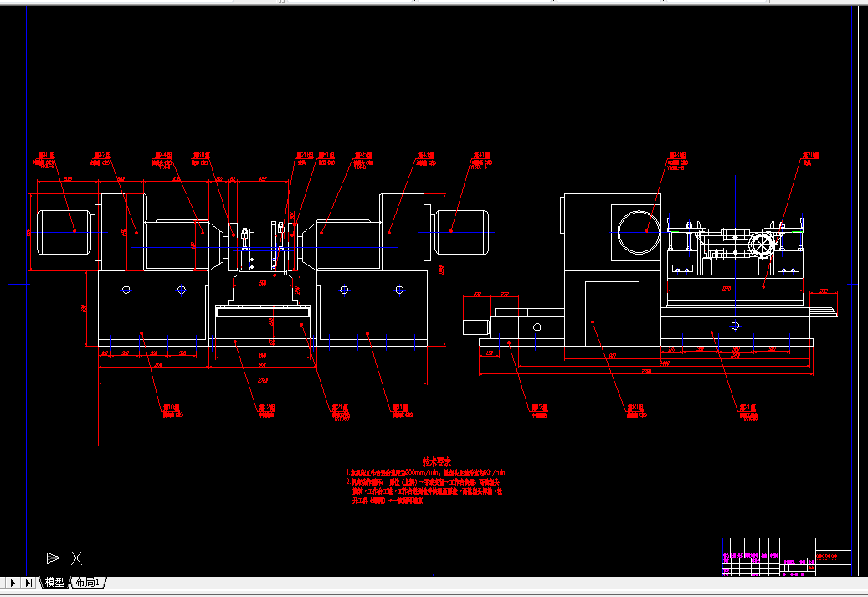The image size is (868, 597).
Task: Jump to the last layout tab arrow
Action: tap(28, 583)
